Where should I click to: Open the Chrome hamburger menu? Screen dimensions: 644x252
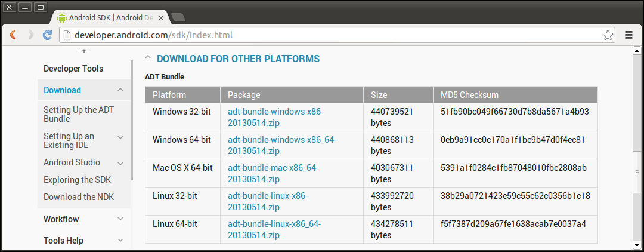[628, 35]
